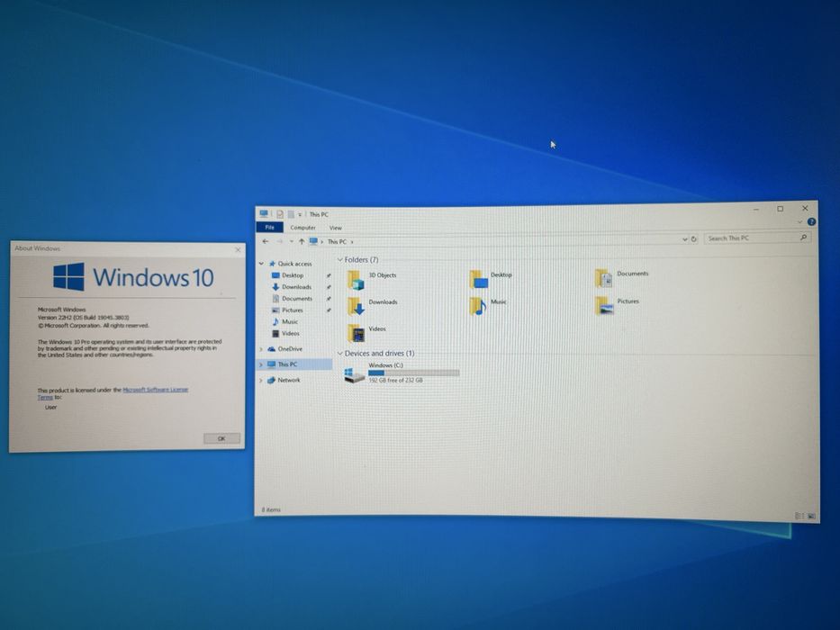Switch to Details view icon in status bar
This screenshot has height=630, width=840.
tap(799, 516)
